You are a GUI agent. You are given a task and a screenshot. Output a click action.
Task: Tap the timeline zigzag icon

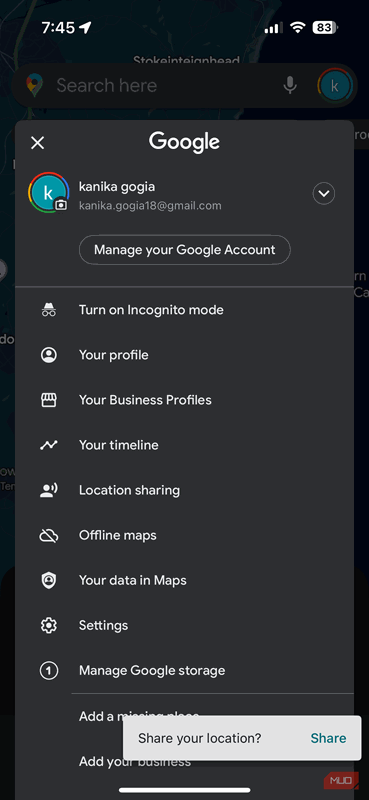tap(49, 445)
